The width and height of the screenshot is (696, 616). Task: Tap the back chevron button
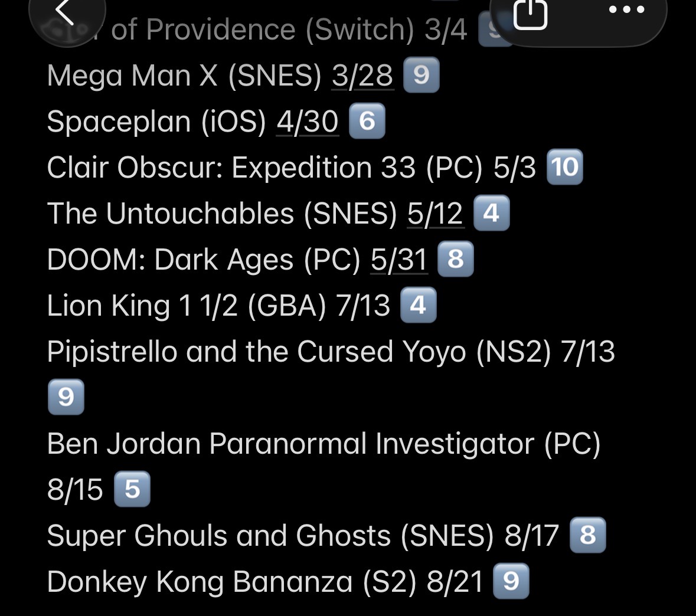[x=67, y=15]
